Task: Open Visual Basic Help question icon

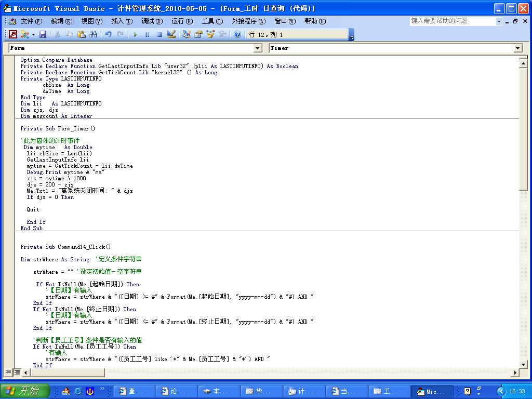Action: [237, 34]
